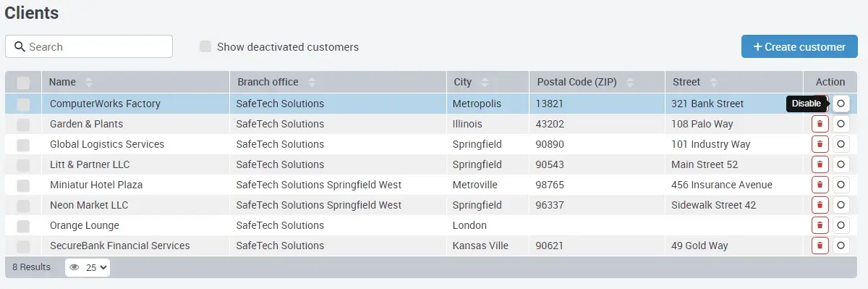Open the SecureBank Financial Services client name
Image resolution: width=868 pixels, height=289 pixels.
pyautogui.click(x=120, y=246)
